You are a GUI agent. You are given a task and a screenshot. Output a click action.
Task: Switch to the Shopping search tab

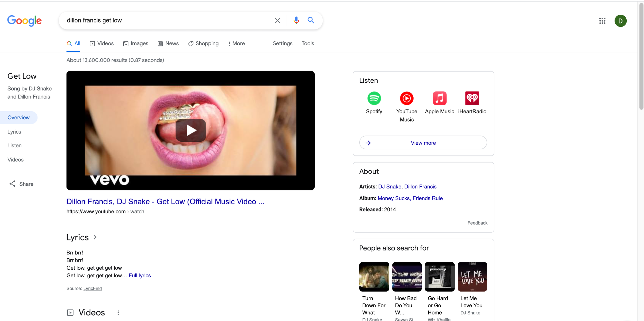(203, 43)
